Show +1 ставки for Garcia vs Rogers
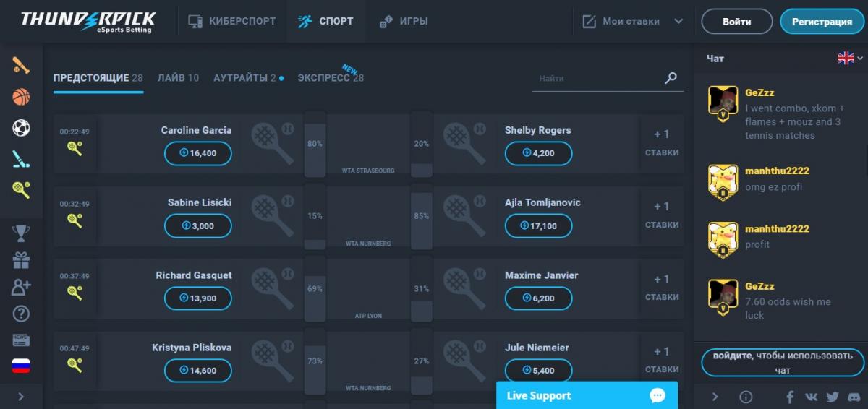Image resolution: width=868 pixels, height=409 pixels. (x=662, y=143)
